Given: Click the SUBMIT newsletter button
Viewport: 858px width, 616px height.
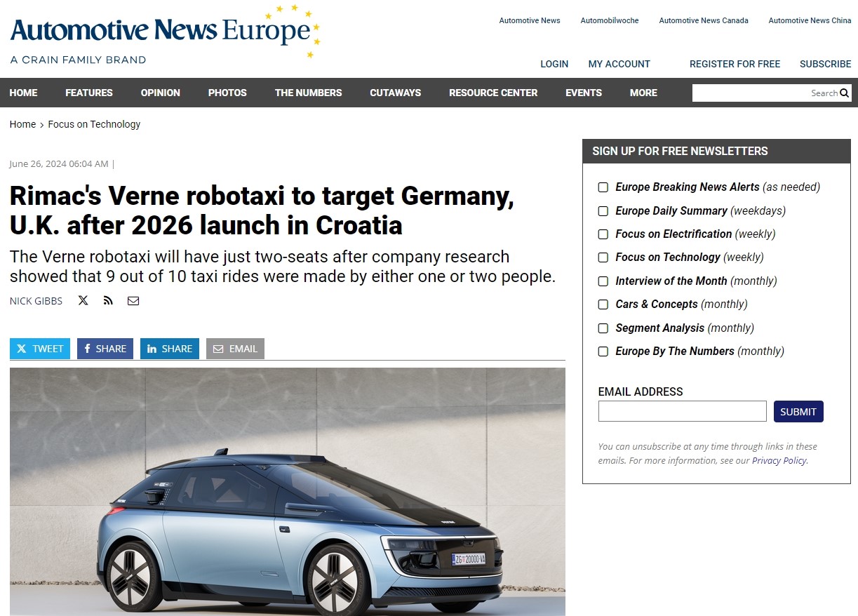Looking at the screenshot, I should coord(798,412).
